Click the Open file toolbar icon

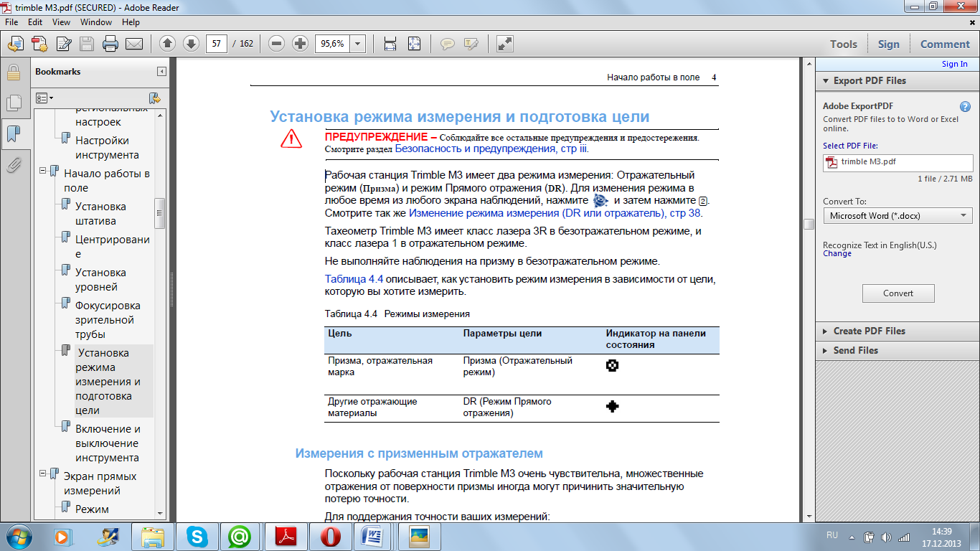pos(15,44)
